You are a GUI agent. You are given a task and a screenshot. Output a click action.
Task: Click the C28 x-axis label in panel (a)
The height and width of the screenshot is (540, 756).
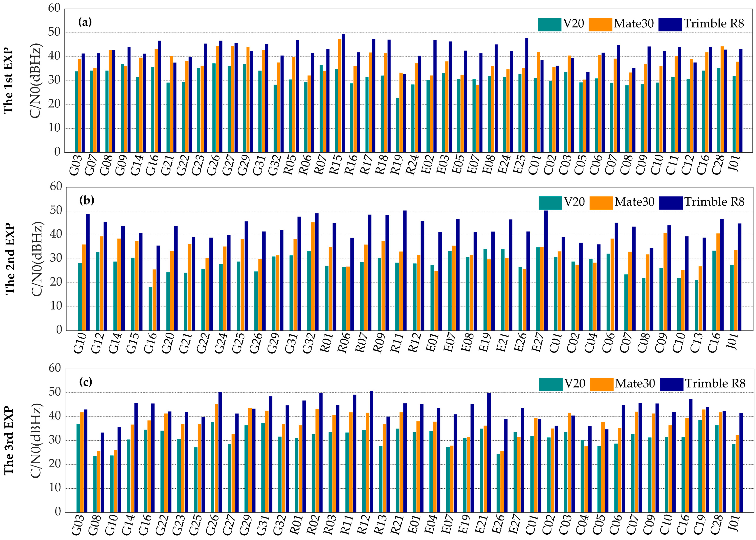pos(718,165)
